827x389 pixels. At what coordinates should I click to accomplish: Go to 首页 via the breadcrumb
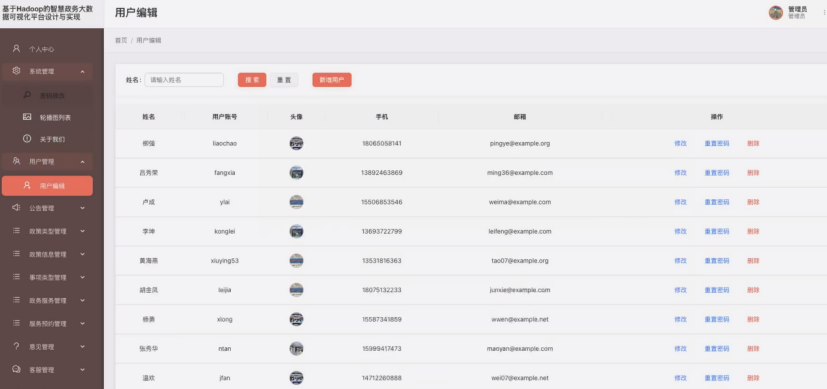coord(121,41)
